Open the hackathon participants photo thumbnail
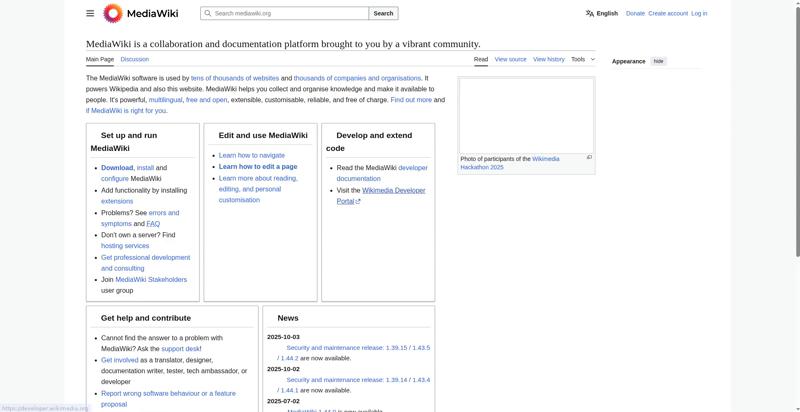Viewport: 800px width, 412px height. click(526, 115)
